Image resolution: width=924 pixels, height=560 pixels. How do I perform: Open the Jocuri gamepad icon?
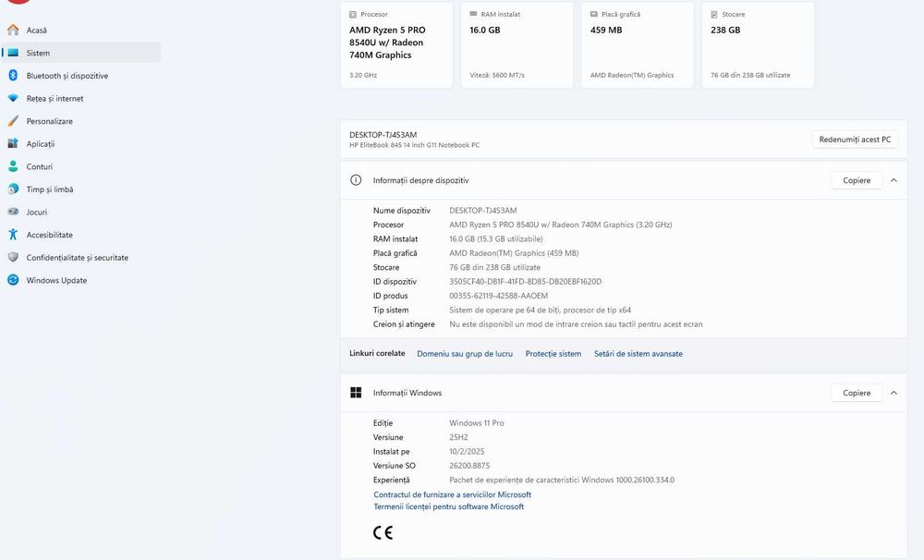point(13,212)
